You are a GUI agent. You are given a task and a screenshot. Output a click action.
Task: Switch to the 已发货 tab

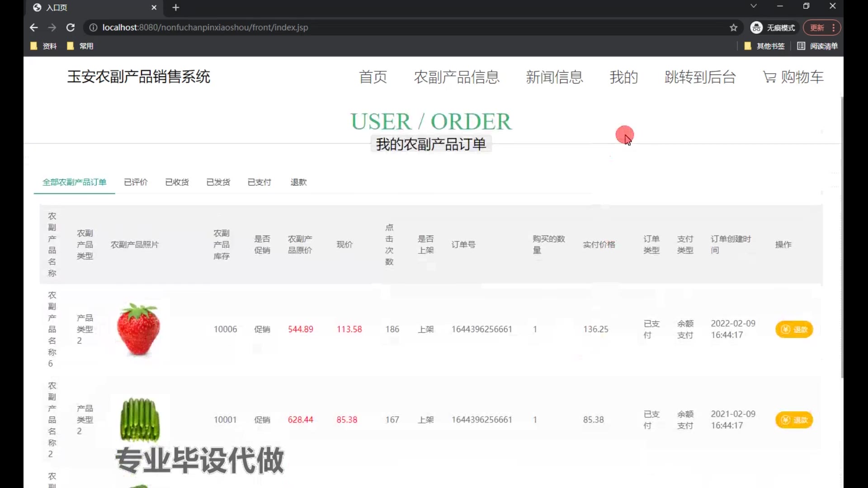pyautogui.click(x=218, y=182)
